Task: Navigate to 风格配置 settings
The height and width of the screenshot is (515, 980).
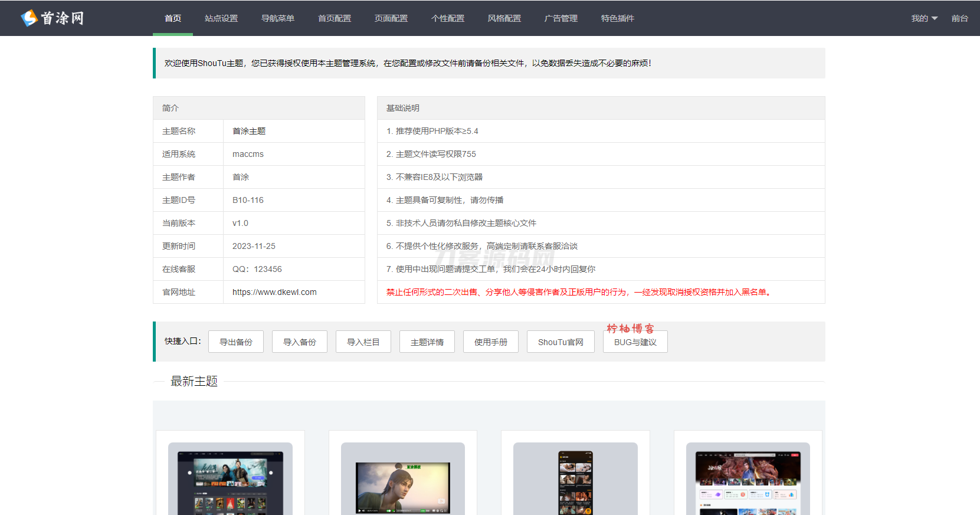Action: click(504, 18)
